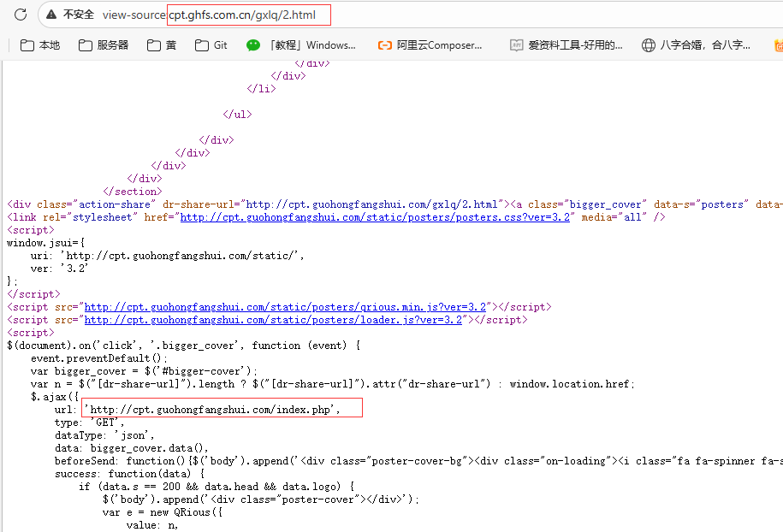Open the qrious.min.js script link
The image size is (783, 532).
286,307
